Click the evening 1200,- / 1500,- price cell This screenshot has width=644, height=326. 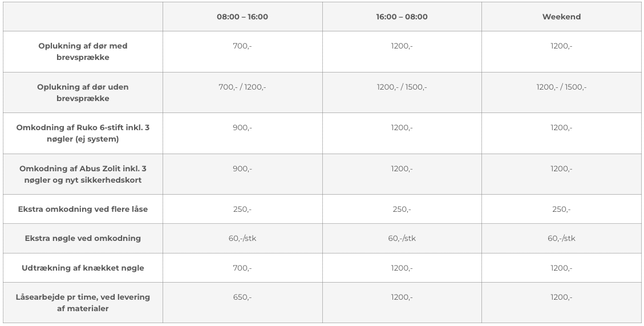coord(402,87)
